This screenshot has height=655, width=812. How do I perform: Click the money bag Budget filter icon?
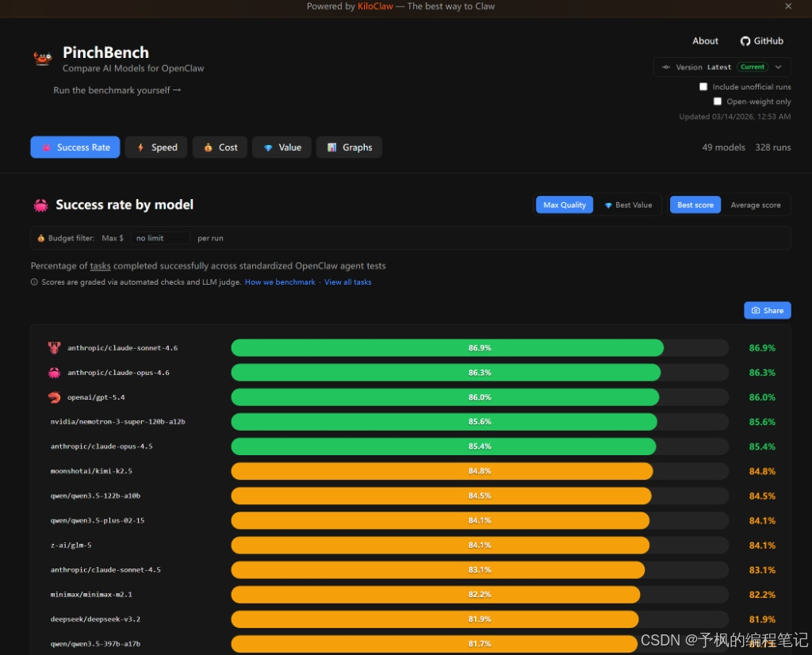41,238
